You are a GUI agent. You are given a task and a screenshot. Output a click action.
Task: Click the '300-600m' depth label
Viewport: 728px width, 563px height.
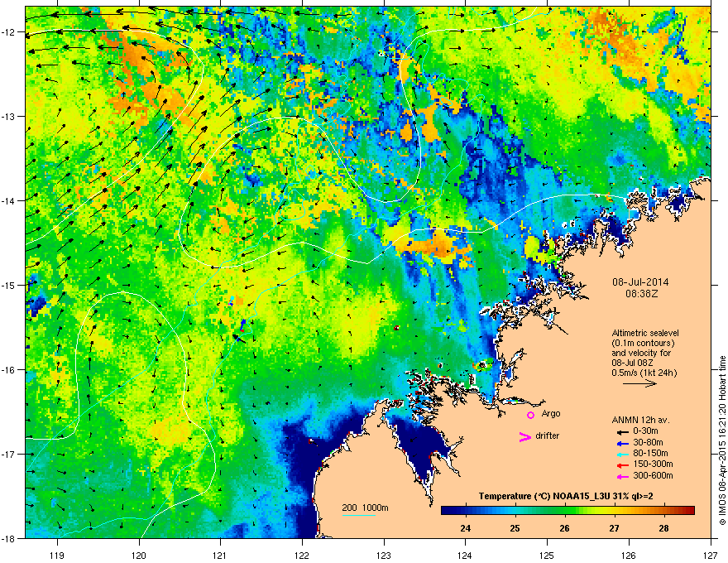click(x=653, y=476)
